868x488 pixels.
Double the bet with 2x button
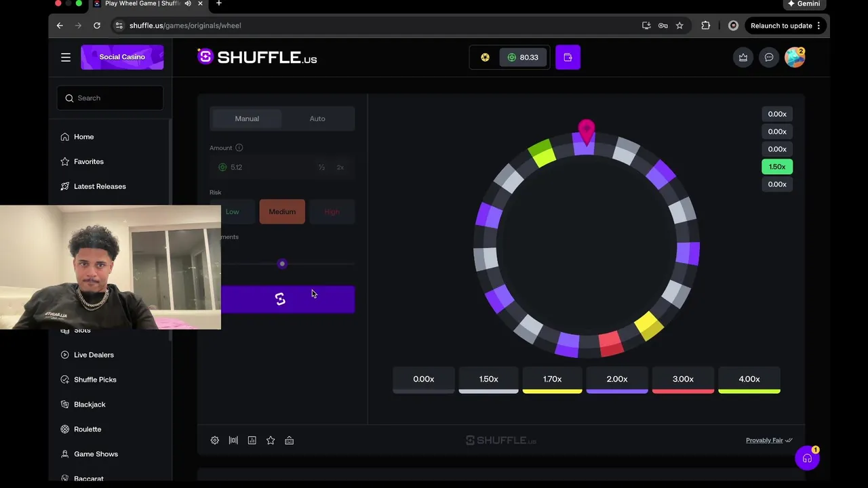(x=340, y=167)
